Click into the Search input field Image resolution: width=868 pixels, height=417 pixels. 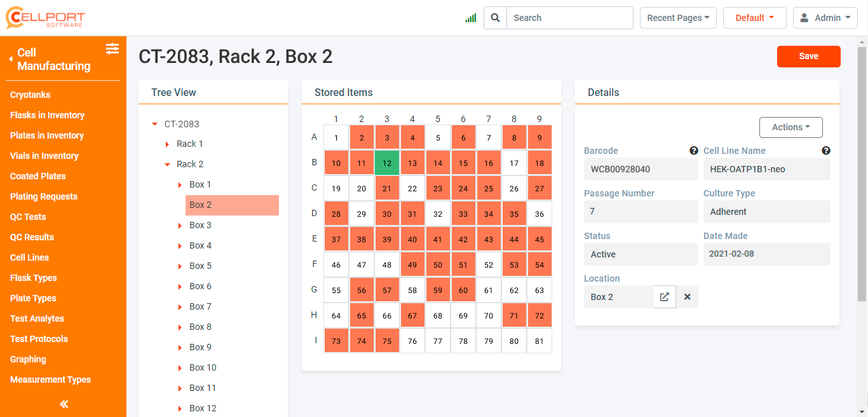point(569,18)
